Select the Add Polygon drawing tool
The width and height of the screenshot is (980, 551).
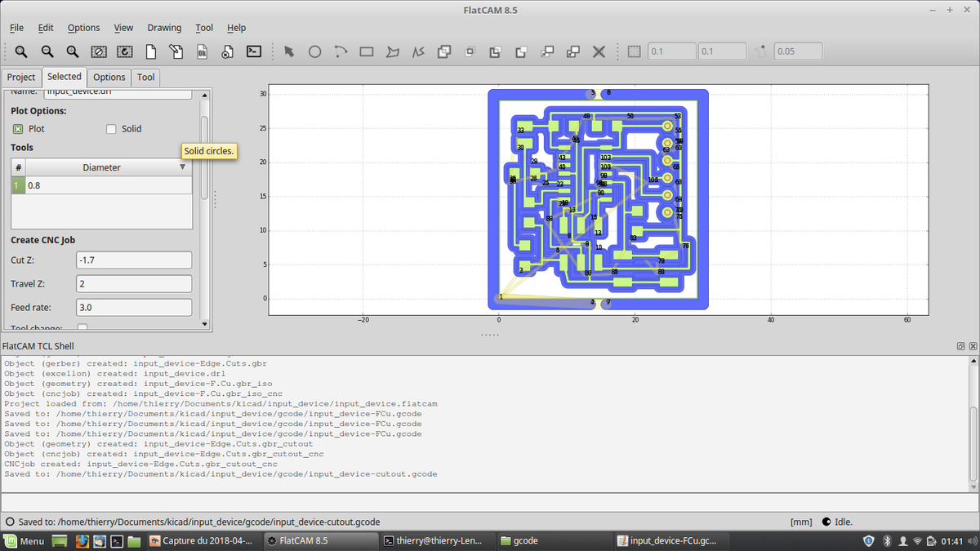(x=393, y=51)
